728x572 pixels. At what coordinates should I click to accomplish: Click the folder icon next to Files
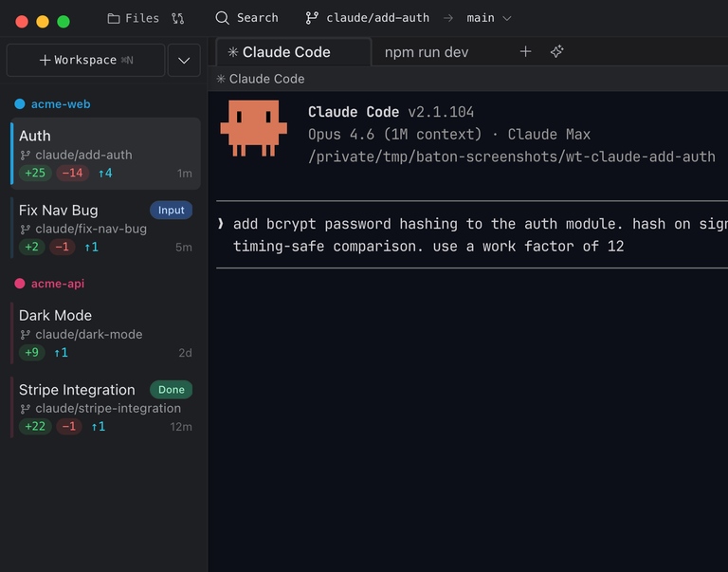(114, 18)
